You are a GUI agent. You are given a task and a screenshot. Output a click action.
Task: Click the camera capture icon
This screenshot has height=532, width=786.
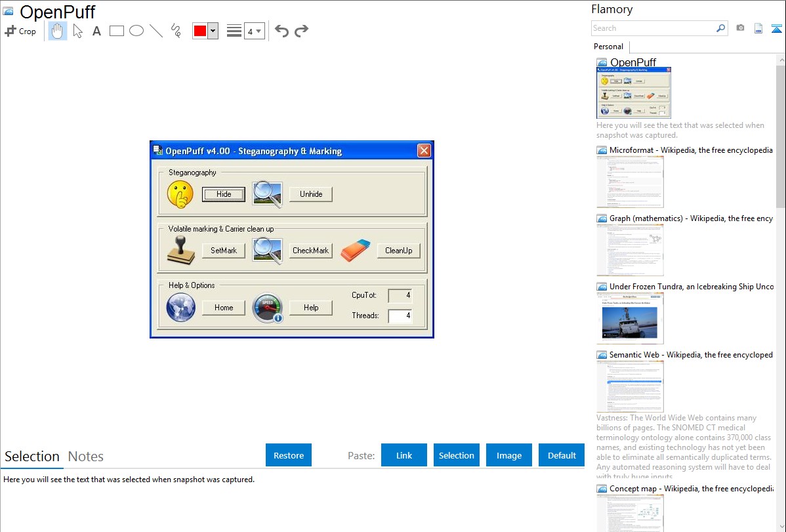pyautogui.click(x=740, y=28)
